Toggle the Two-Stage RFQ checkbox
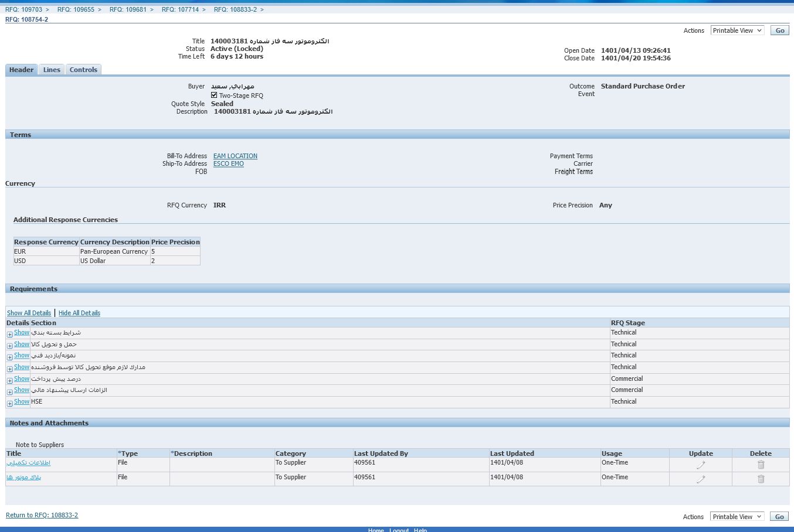The height and width of the screenshot is (532, 794). click(214, 95)
